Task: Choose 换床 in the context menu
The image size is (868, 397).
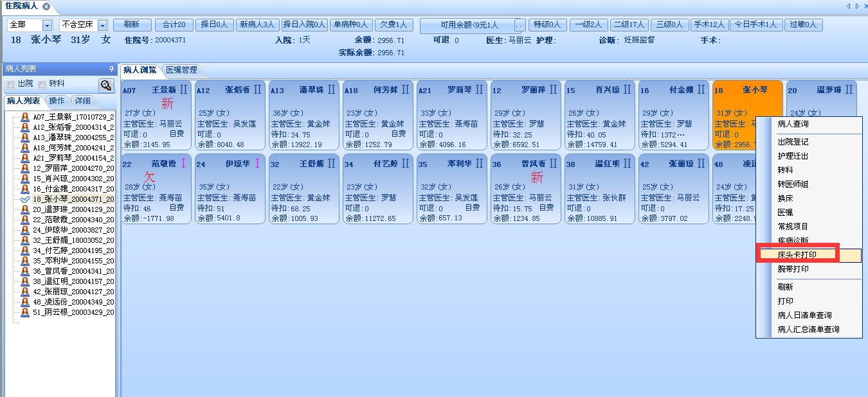Action: 809,198
